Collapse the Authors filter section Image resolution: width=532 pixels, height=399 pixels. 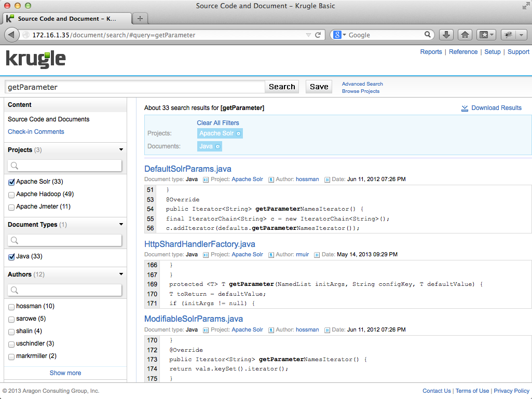pyautogui.click(x=121, y=274)
